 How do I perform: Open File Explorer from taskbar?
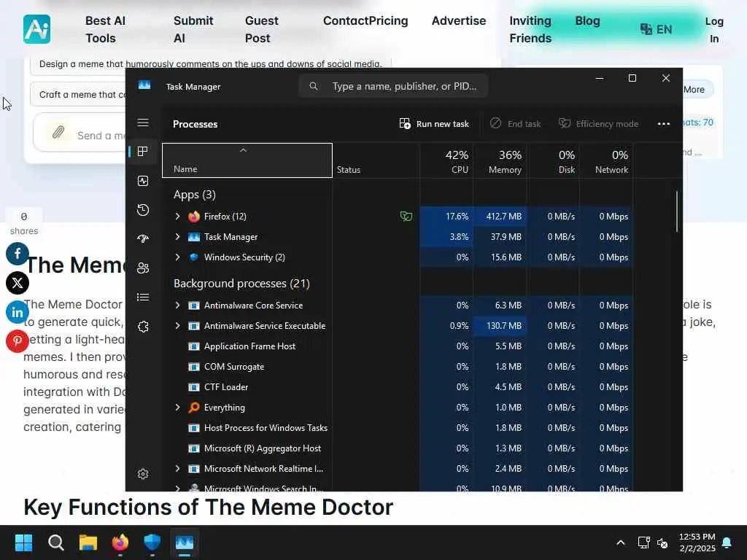point(88,542)
